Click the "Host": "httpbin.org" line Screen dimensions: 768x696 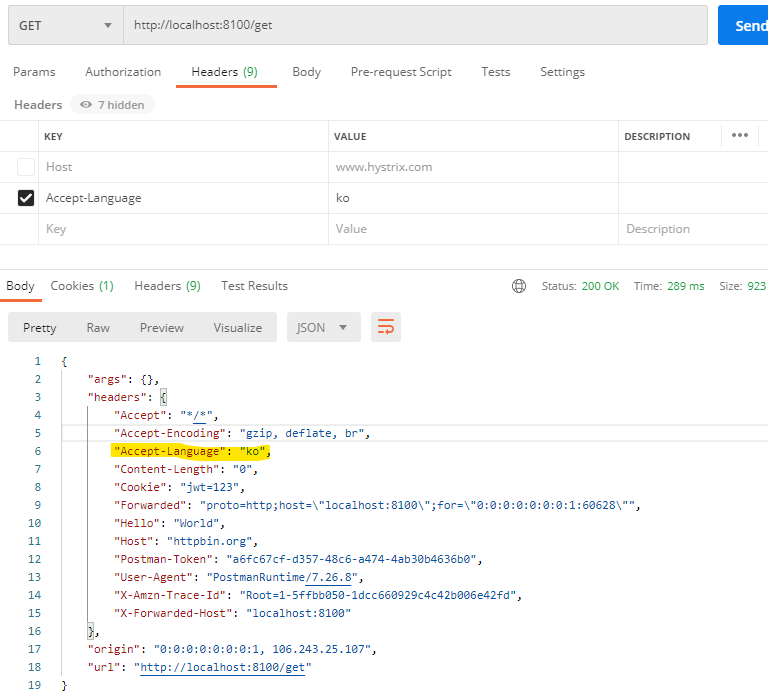tap(186, 541)
